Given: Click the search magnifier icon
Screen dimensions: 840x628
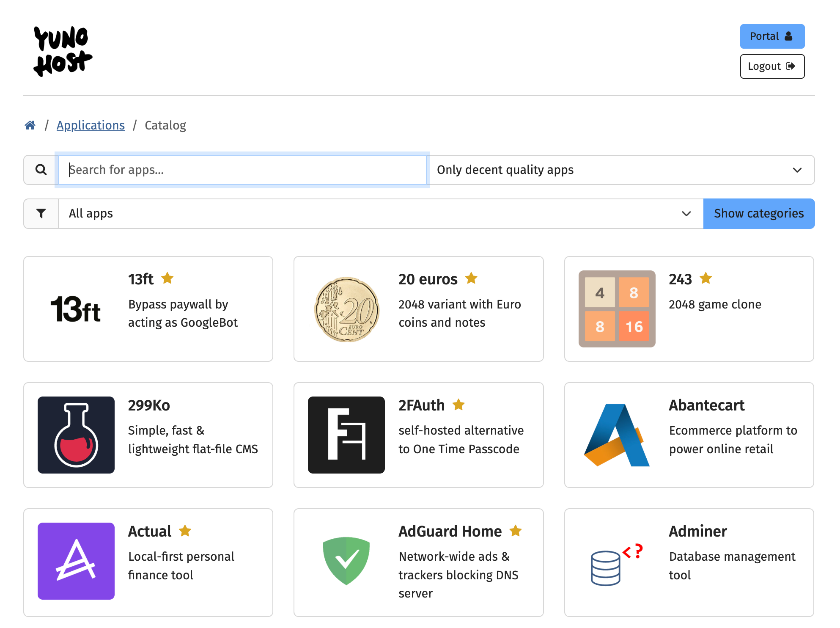Looking at the screenshot, I should coord(41,170).
